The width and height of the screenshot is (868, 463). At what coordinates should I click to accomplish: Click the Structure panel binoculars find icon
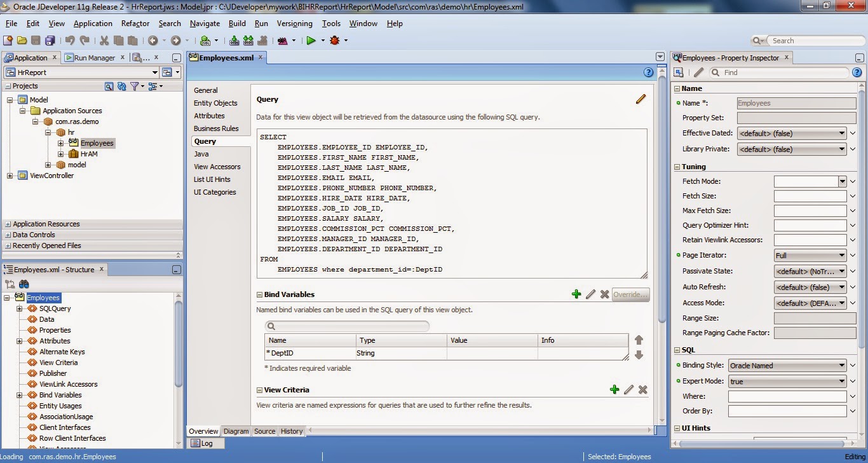[24, 284]
